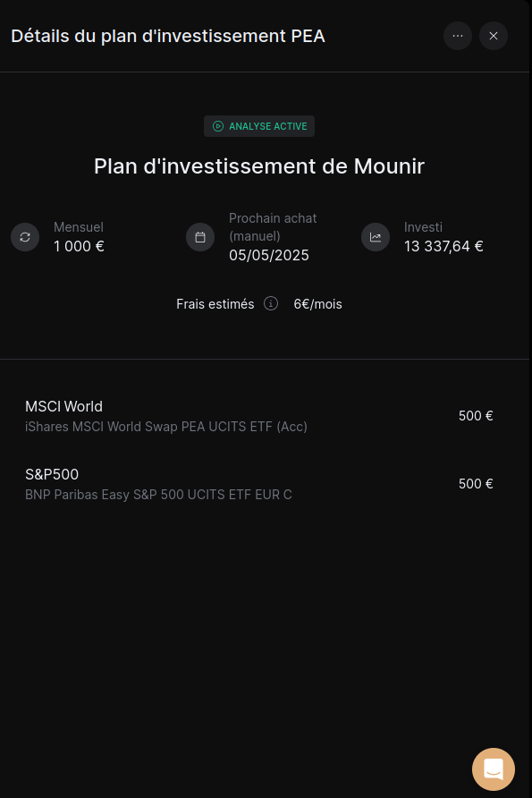
Task: Click the chart icon next to Investi
Action: pos(376,237)
